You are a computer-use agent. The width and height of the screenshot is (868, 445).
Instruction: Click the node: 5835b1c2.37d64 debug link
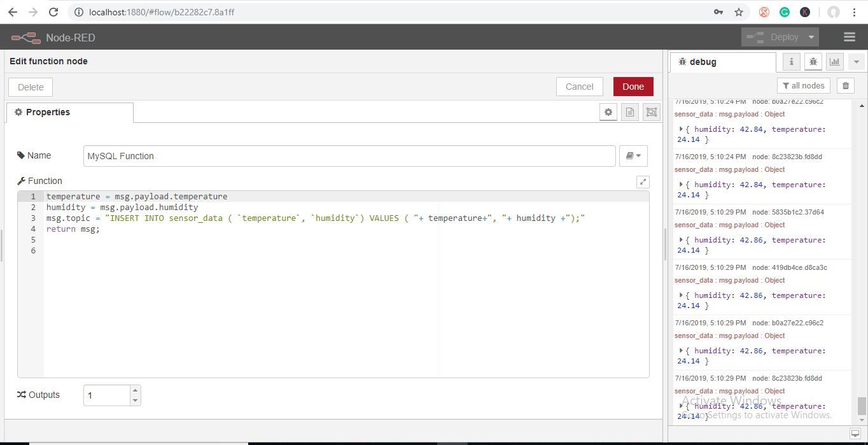coord(788,212)
